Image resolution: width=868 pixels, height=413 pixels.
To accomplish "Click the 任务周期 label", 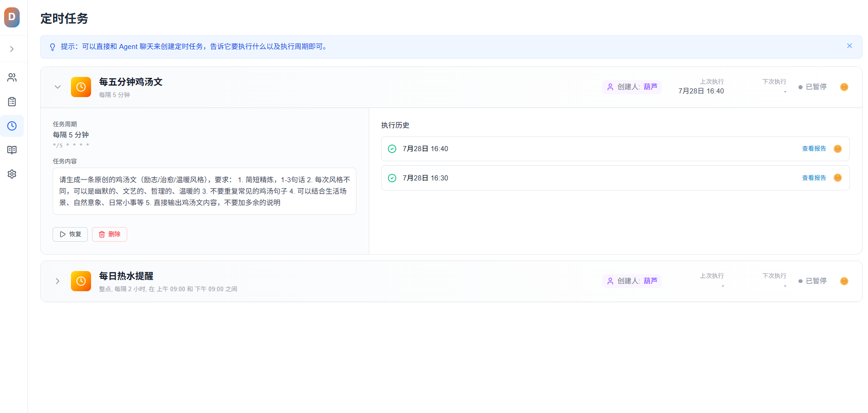I will [x=65, y=125].
